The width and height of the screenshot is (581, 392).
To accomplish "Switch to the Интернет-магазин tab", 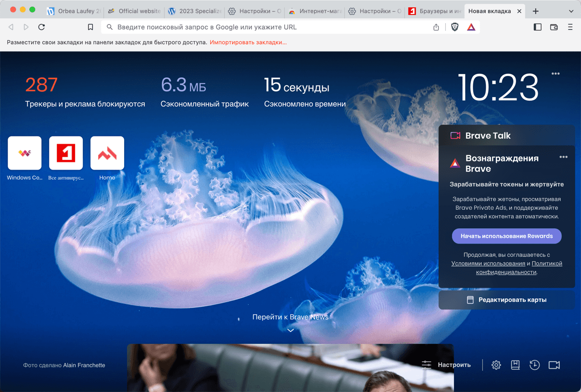I will pos(315,11).
